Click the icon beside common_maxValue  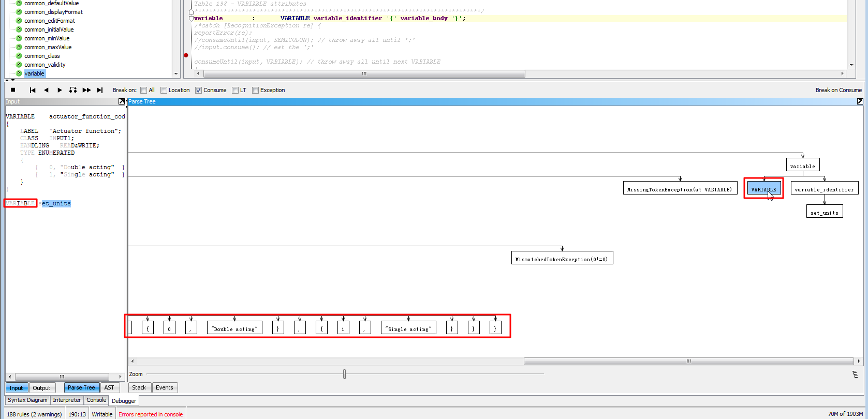tap(19, 47)
